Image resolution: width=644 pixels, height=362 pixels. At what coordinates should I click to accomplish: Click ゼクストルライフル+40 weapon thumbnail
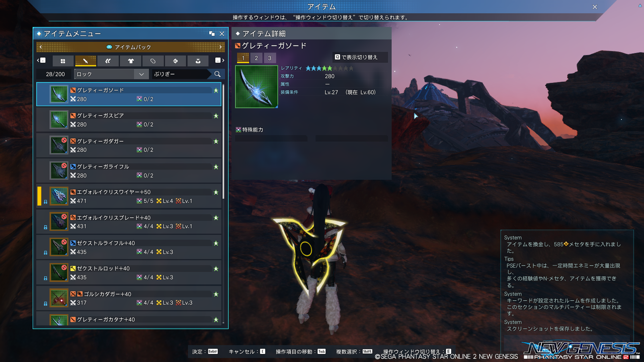pos(59,247)
